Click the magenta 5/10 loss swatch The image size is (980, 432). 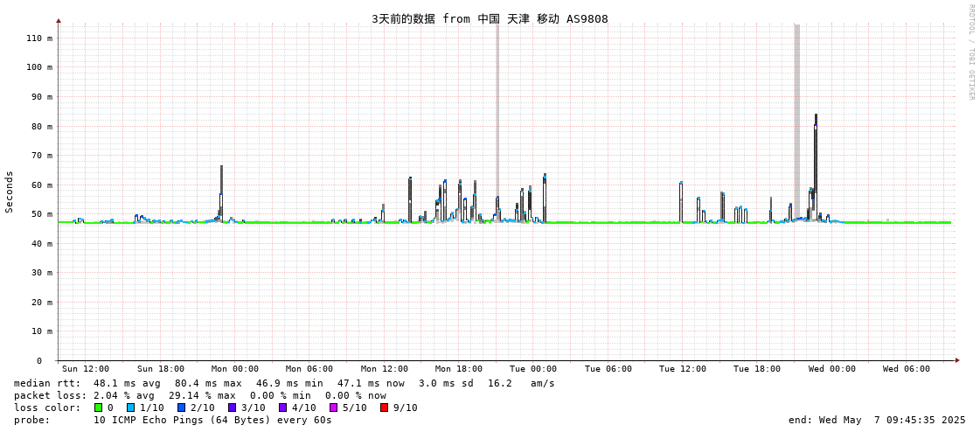334,408
